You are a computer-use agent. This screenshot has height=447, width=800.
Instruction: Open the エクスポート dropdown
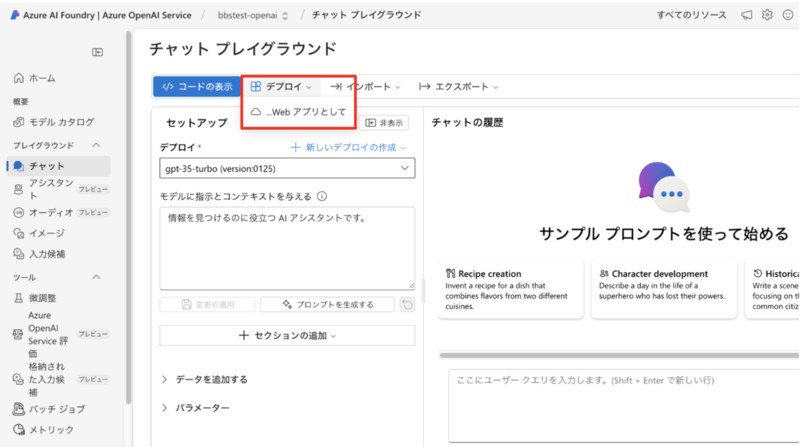click(458, 87)
